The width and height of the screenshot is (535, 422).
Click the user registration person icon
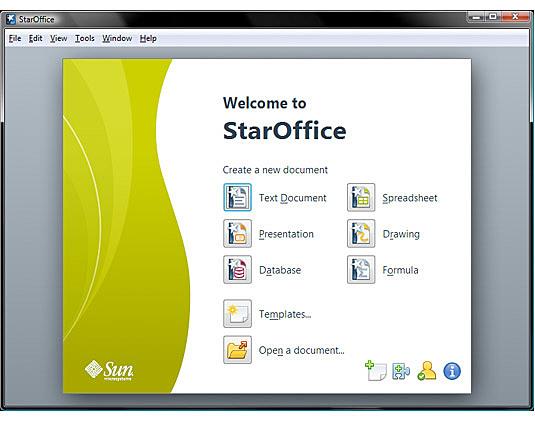click(426, 370)
